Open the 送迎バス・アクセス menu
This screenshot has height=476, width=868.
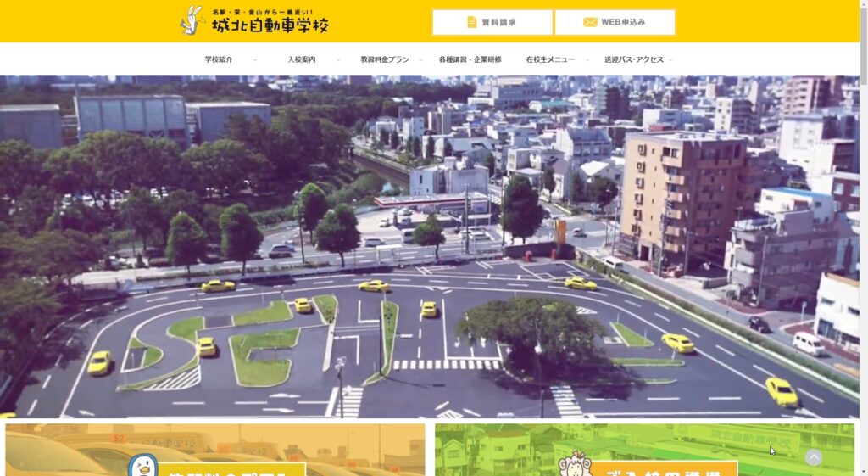click(x=634, y=59)
